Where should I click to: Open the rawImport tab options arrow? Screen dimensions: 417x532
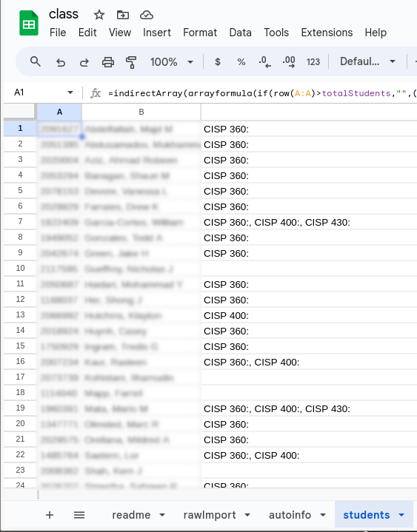pos(247,515)
